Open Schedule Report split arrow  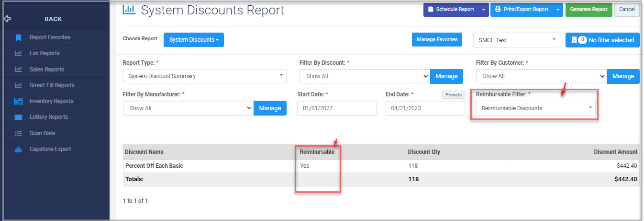484,10
